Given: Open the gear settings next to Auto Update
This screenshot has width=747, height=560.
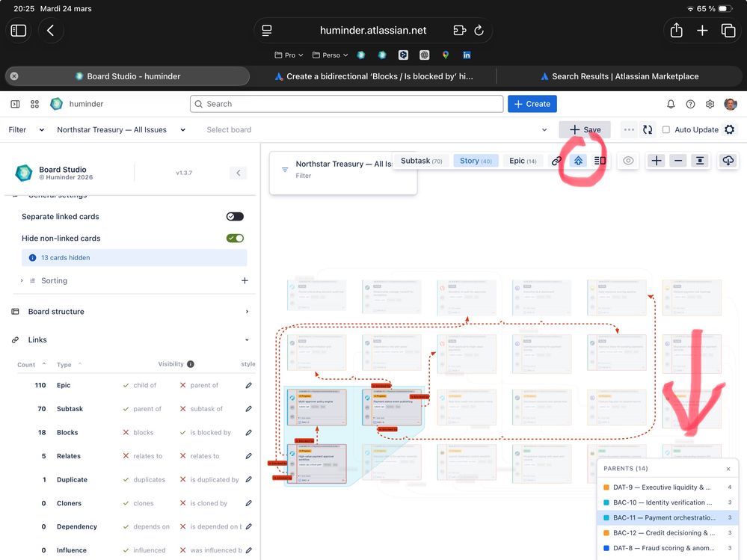Looking at the screenshot, I should click(x=729, y=129).
